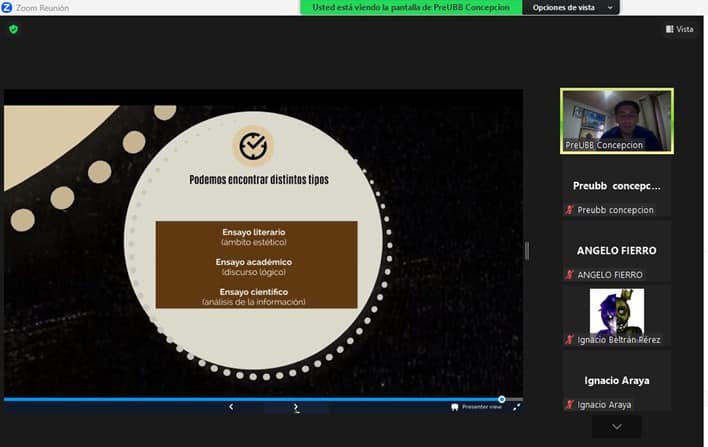Click the slide progress bar handle
The image size is (708, 447).
(x=502, y=399)
